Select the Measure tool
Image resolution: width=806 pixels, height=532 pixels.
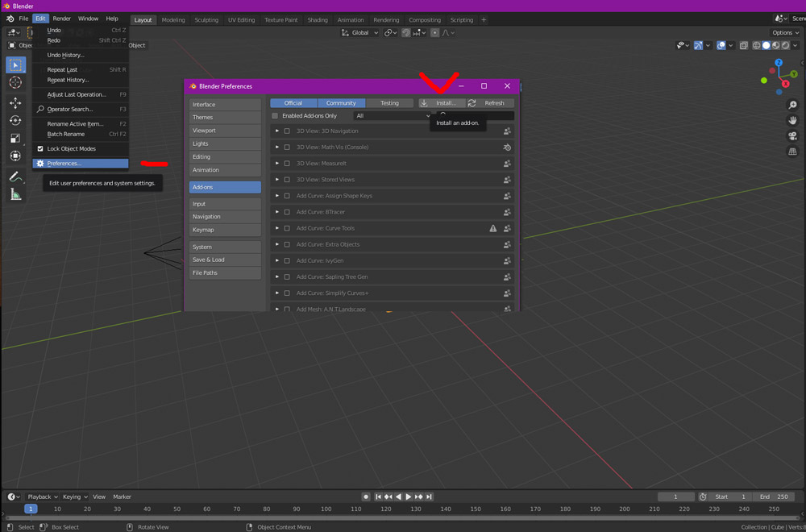point(15,194)
